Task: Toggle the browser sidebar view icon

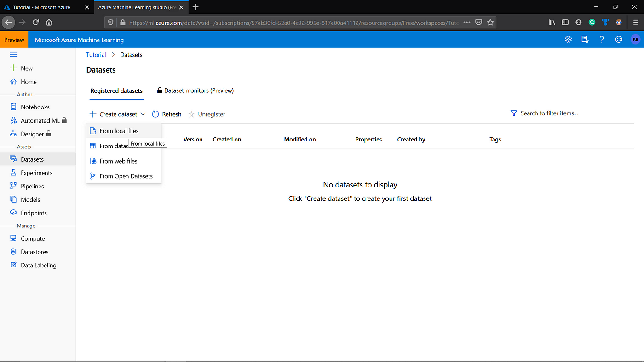Action: point(565,22)
